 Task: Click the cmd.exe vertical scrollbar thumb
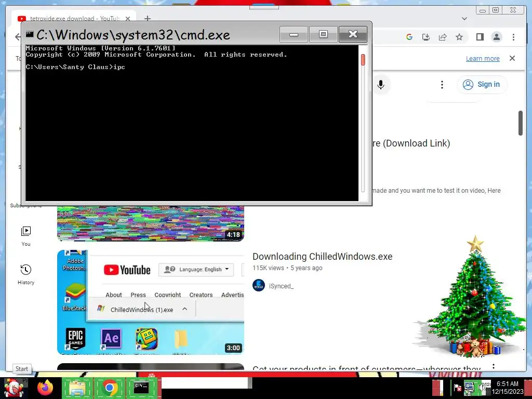363,60
